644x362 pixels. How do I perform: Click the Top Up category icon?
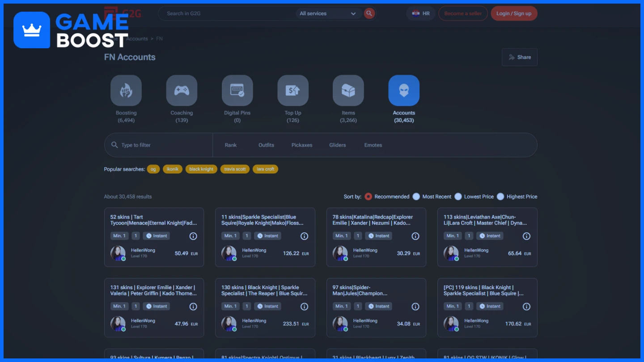pos(293,91)
